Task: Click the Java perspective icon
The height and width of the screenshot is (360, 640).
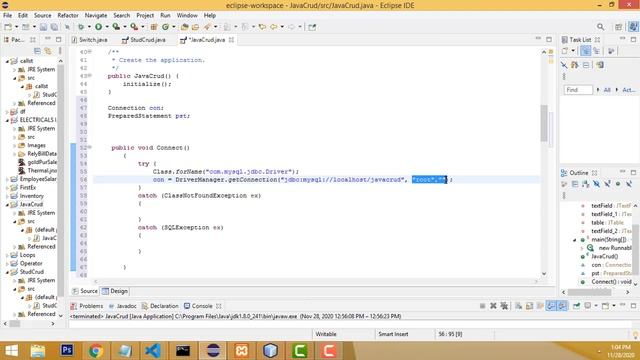Action: [633, 27]
